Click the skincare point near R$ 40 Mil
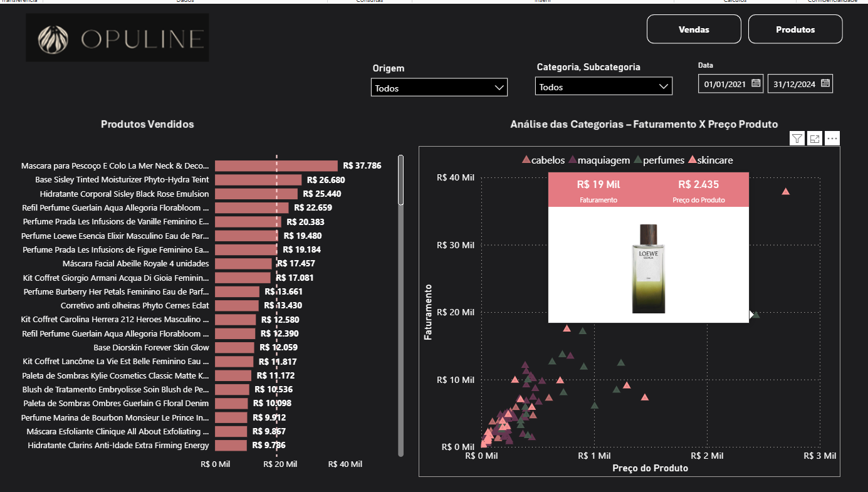The height and width of the screenshot is (492, 868). pos(786,191)
